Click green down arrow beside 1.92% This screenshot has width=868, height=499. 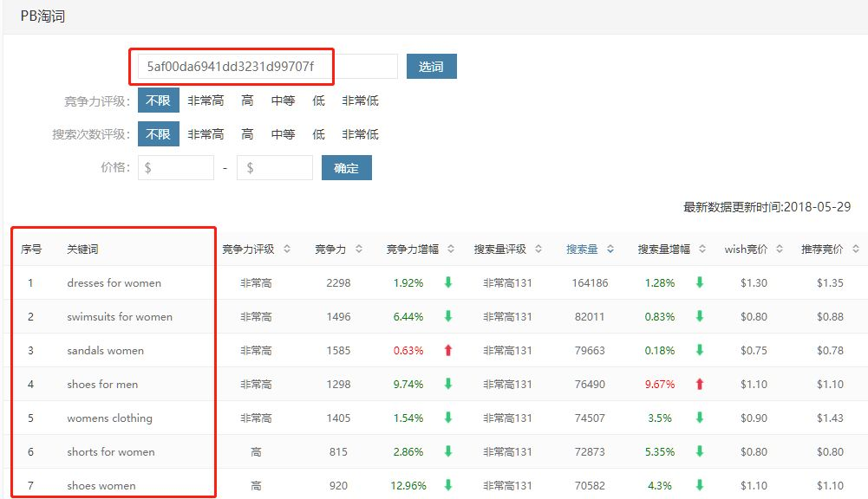click(448, 282)
